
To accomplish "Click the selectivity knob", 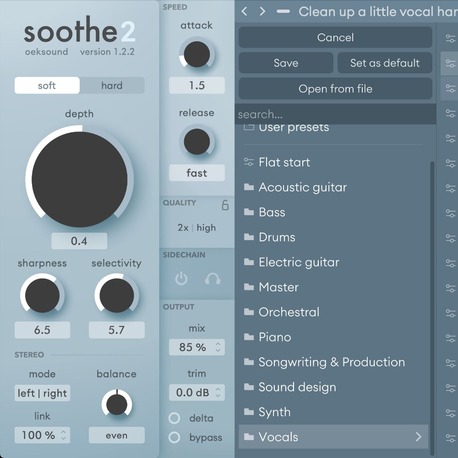I will [116, 295].
